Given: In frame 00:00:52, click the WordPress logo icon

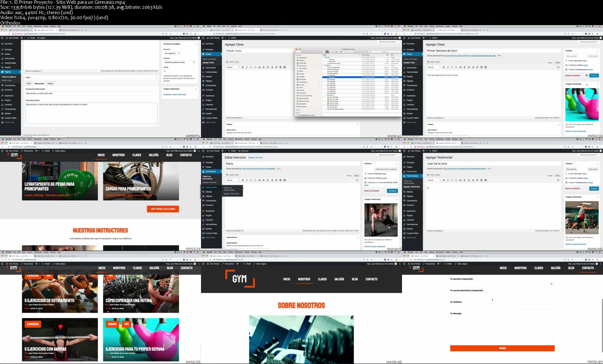Looking at the screenshot, I should click(2, 38).
